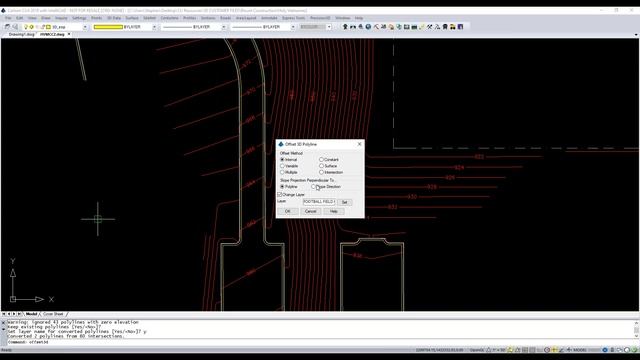Image resolution: width=640 pixels, height=360 pixels.
Task: Toggle the layer lightbulb on/off icon
Action: pos(26,27)
